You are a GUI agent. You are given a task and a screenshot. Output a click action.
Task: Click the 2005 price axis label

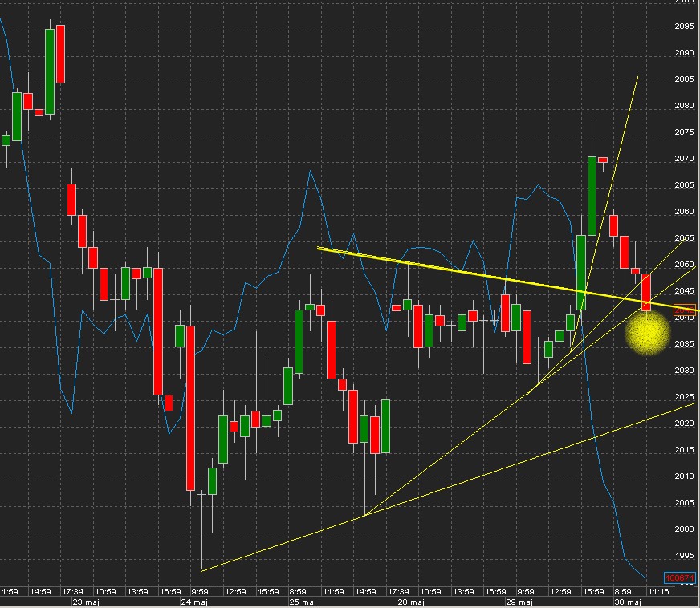[x=684, y=502]
